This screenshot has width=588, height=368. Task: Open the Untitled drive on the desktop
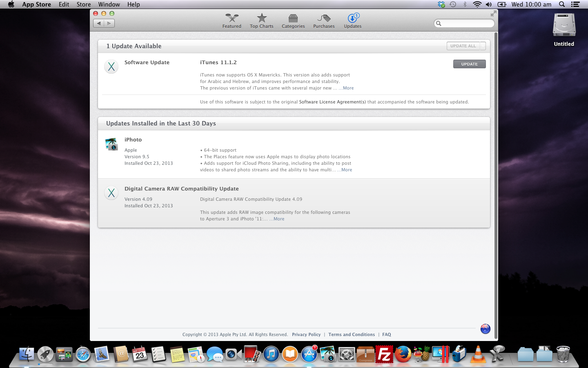click(x=564, y=29)
